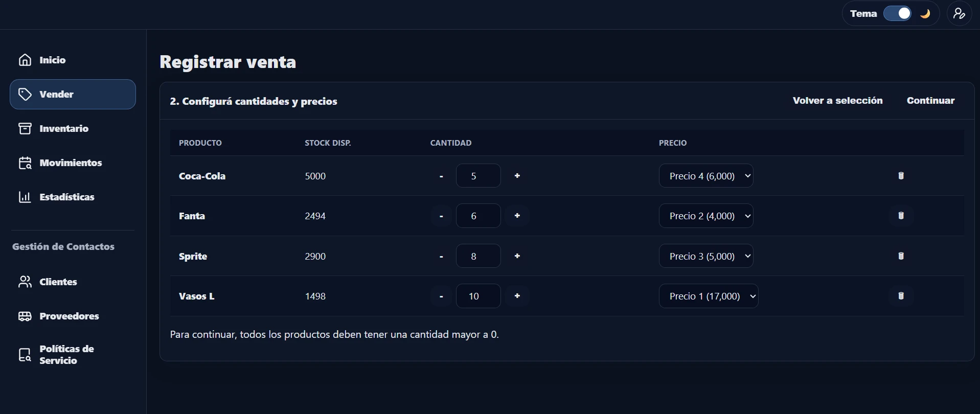Open the user profile icon at top right
This screenshot has width=980, height=414.
959,14
